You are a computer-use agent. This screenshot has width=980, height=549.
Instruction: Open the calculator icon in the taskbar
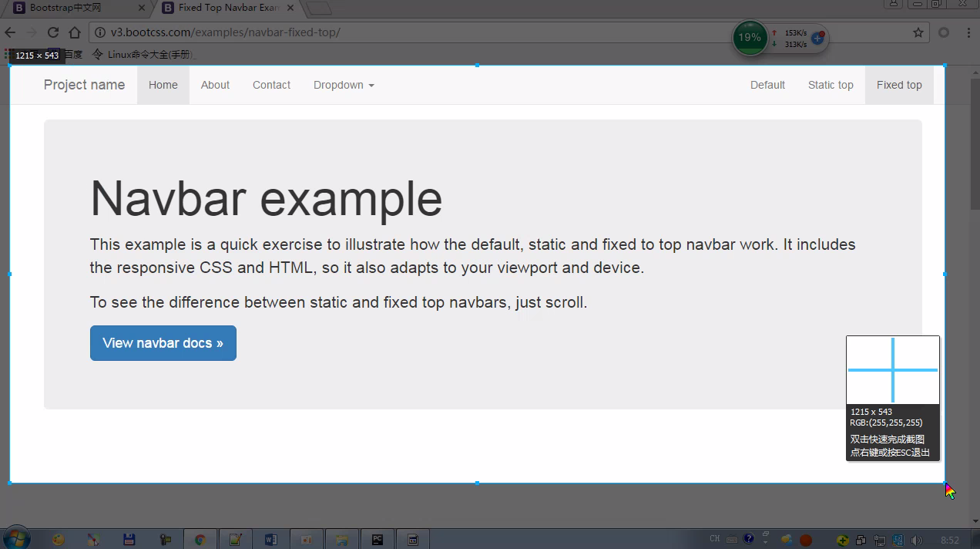pyautogui.click(x=413, y=540)
